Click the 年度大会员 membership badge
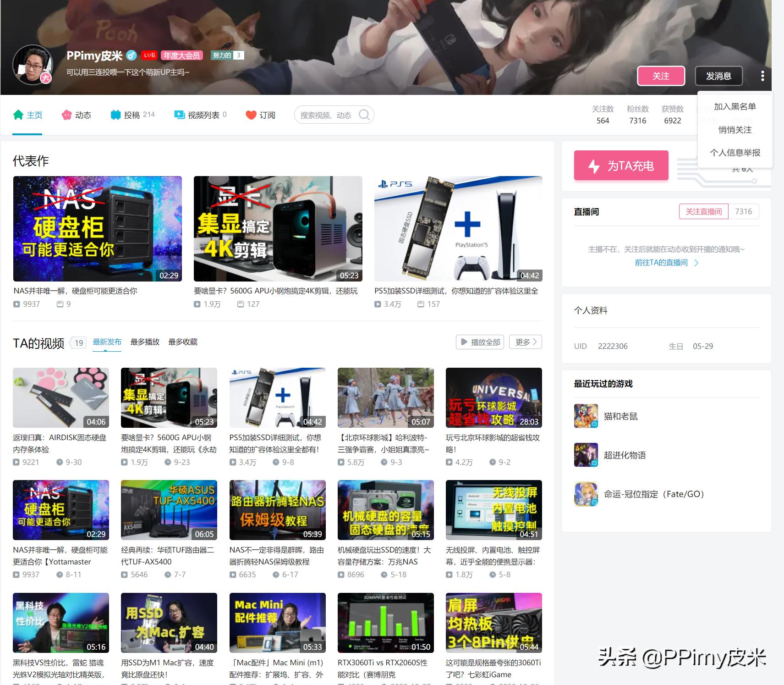The height and width of the screenshot is (685, 784). 182,55
